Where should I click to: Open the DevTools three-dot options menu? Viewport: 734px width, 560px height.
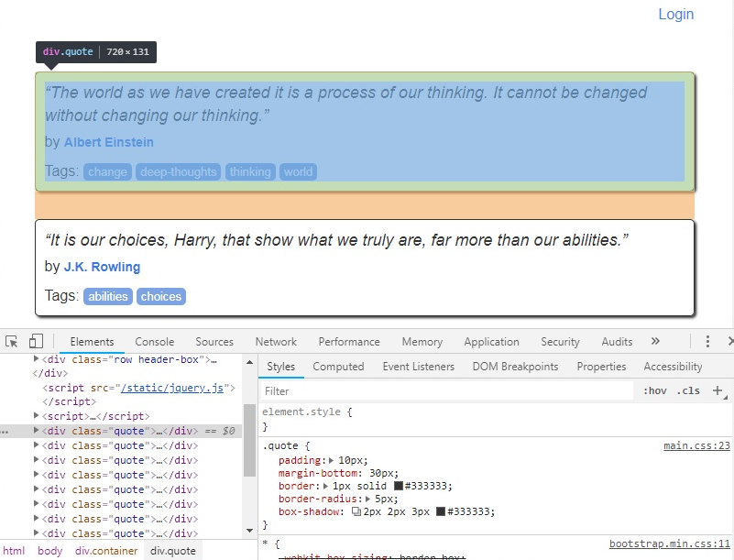pos(707,341)
